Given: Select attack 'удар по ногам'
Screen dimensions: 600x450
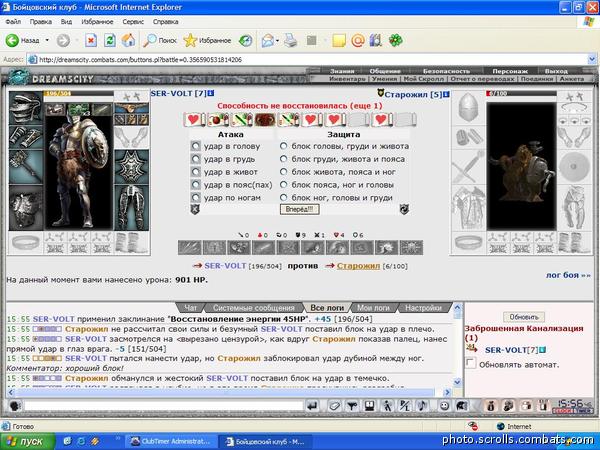Looking at the screenshot, I should point(196,198).
